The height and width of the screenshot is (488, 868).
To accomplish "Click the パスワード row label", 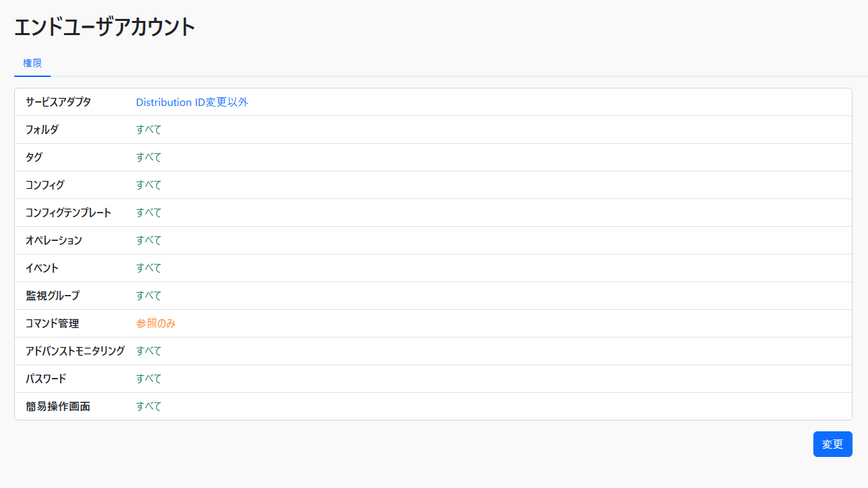I will (x=46, y=379).
